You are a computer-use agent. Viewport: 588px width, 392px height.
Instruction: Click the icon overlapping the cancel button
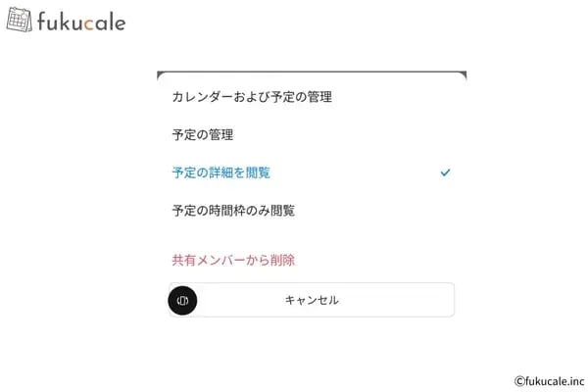pos(182,301)
